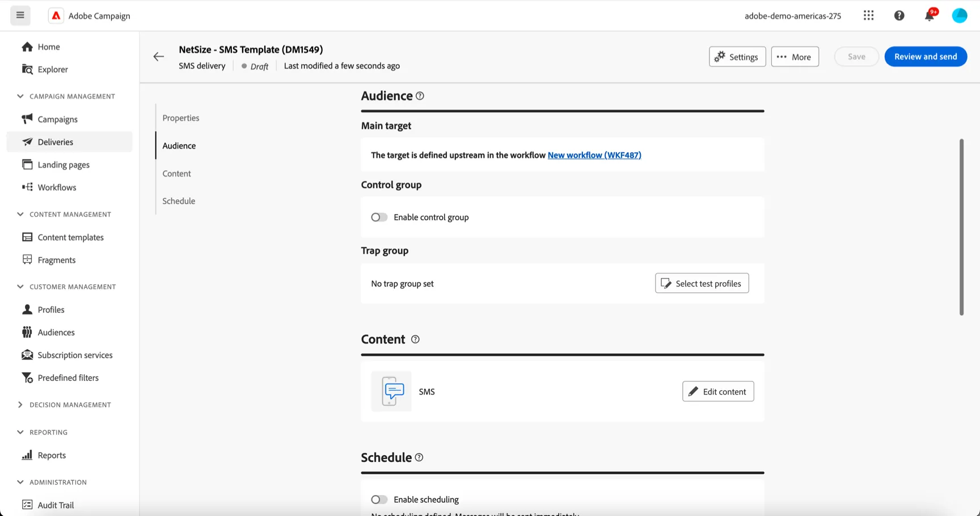980x516 pixels.
Task: Click the Audience help info icon
Action: click(420, 96)
